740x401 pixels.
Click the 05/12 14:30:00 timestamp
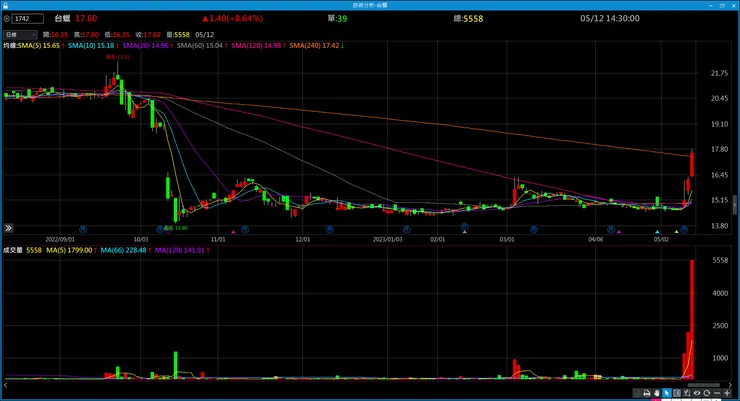(610, 18)
